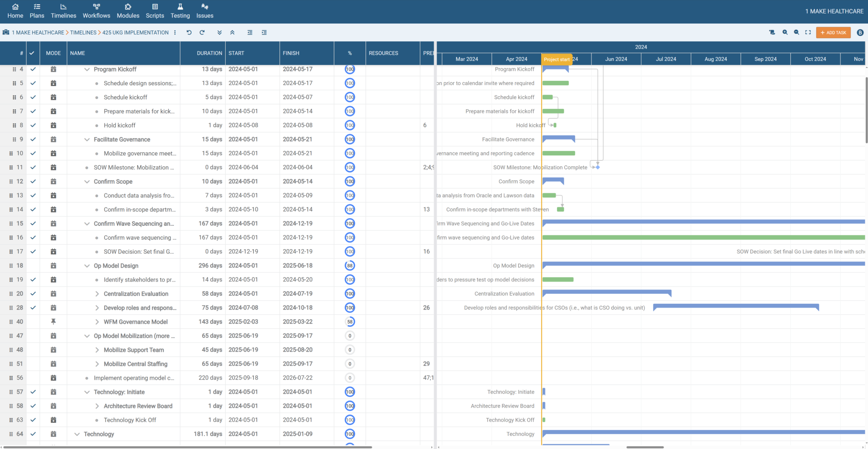
Task: Click the 88 percent progress circle
Action: point(350,265)
